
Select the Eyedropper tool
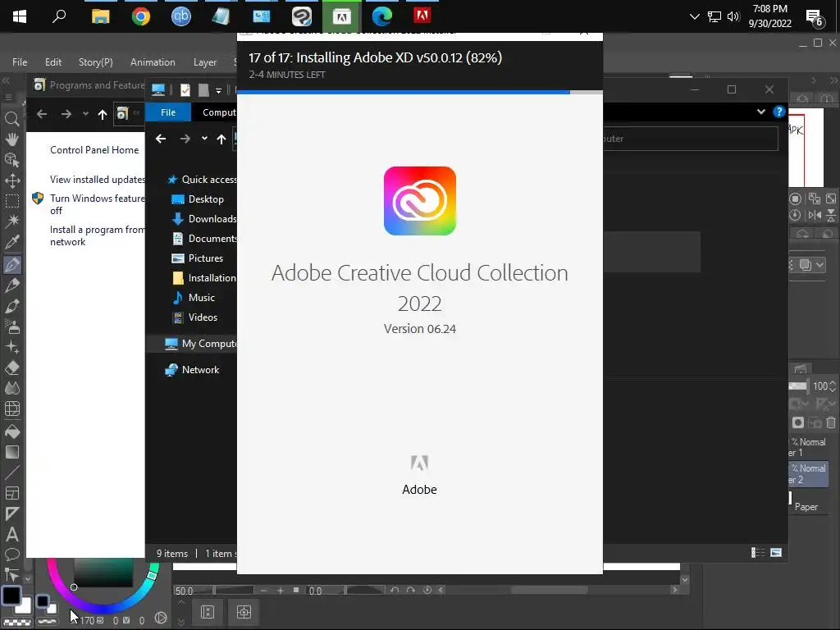[x=11, y=242]
